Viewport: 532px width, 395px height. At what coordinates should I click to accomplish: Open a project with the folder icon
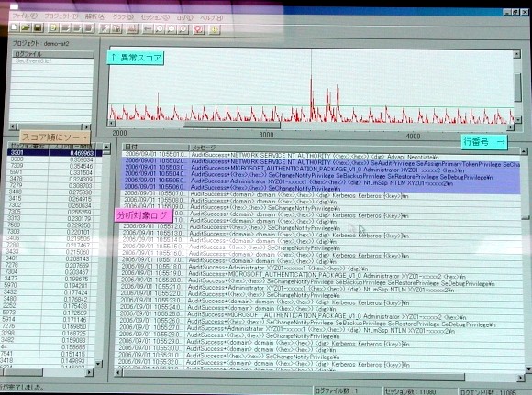[x=26, y=27]
